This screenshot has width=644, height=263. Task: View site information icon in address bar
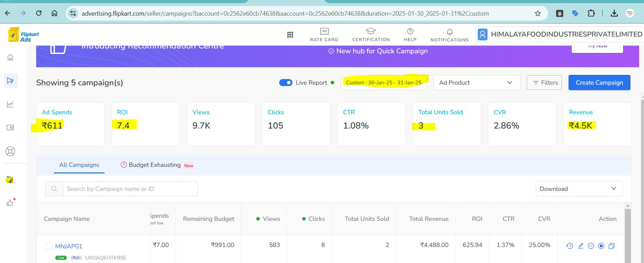coord(73,13)
